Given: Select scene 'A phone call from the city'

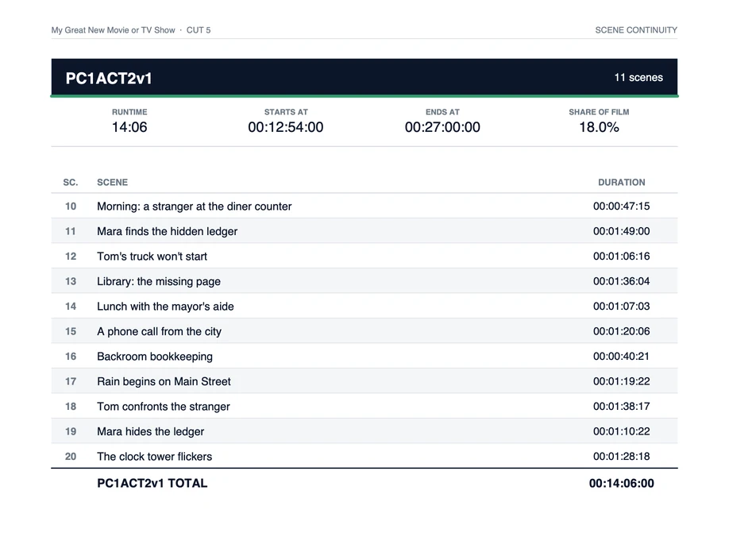Looking at the screenshot, I should click(159, 331).
